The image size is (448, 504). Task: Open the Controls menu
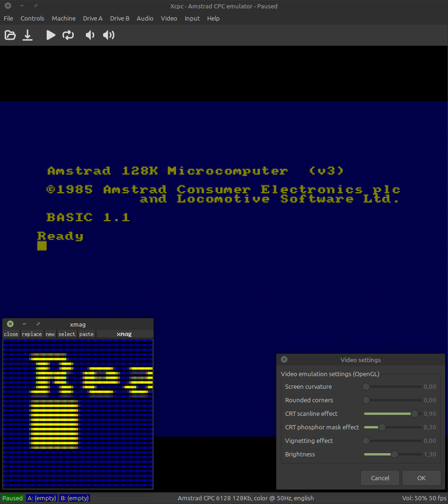click(x=32, y=19)
